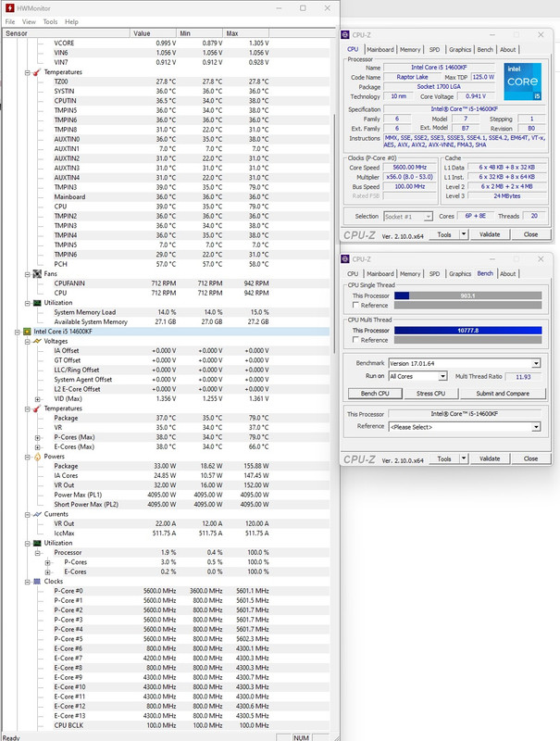
Task: Switch to SPD tab in top CPU-Z window
Action: [434, 50]
